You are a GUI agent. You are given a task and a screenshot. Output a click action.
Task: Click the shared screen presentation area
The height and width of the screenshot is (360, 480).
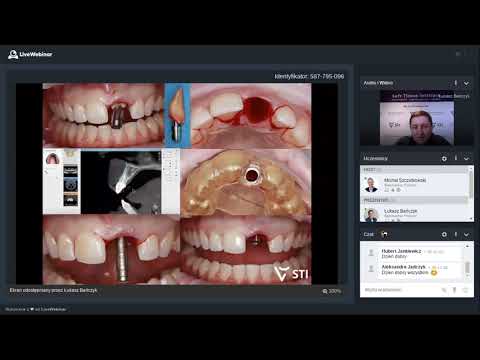click(x=177, y=184)
